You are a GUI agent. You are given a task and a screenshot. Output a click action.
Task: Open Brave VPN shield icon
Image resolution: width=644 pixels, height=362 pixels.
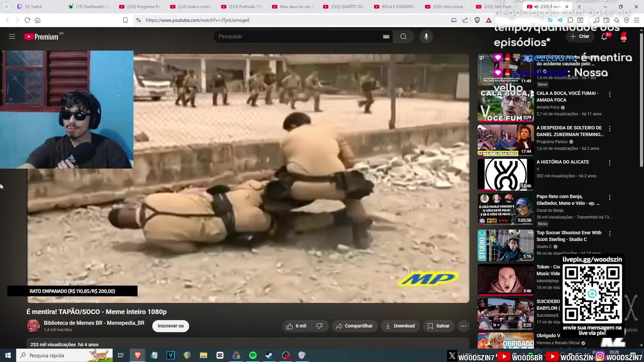pos(626,20)
